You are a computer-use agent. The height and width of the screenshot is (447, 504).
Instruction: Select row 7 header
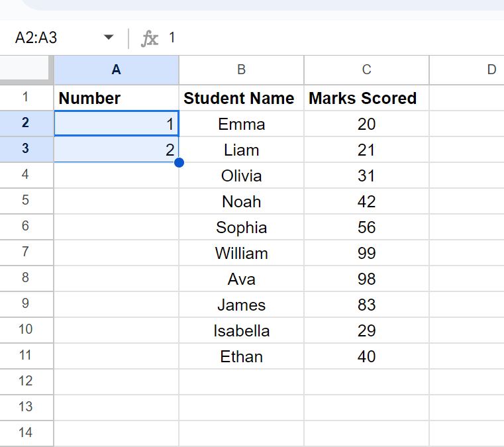click(x=26, y=252)
